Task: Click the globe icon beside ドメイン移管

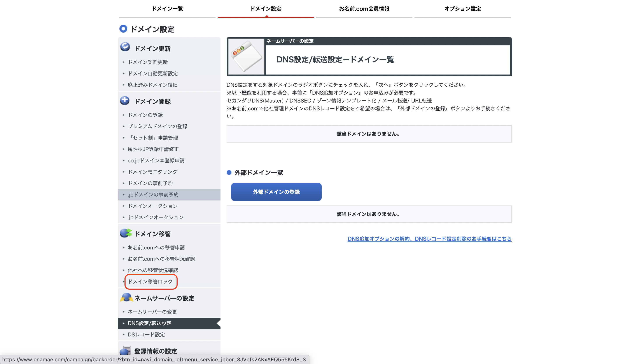Action: click(x=126, y=233)
